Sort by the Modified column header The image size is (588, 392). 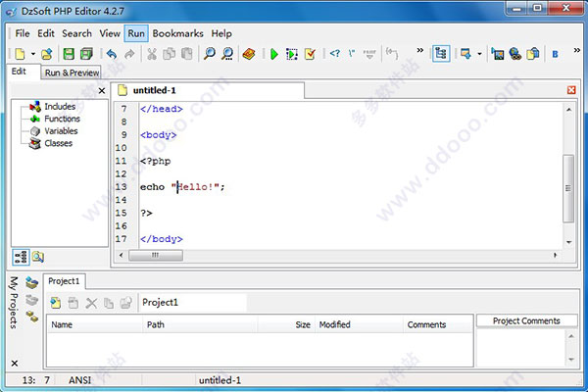click(360, 324)
